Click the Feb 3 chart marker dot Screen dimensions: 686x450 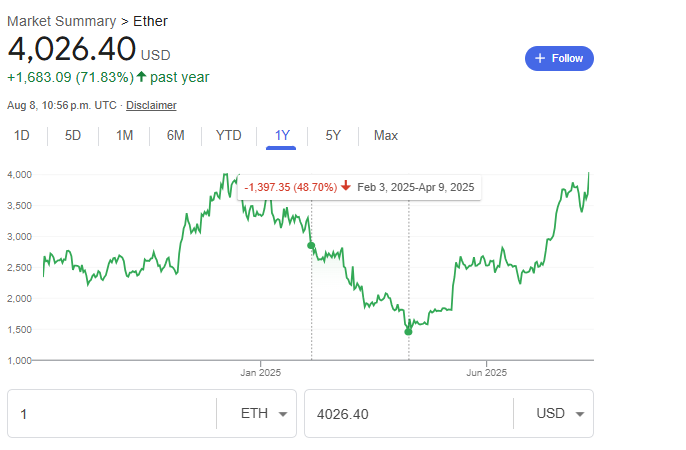pos(311,245)
